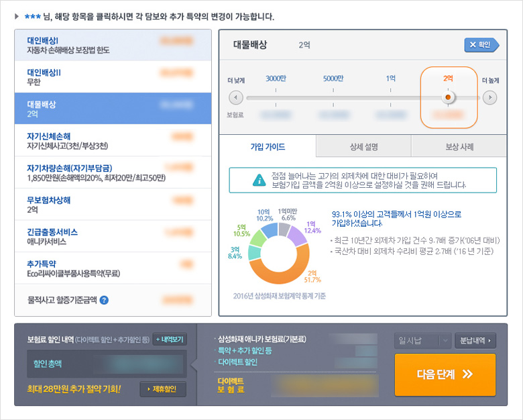
Task: Open the 일시납 payment method dropdown
Action: (422, 341)
